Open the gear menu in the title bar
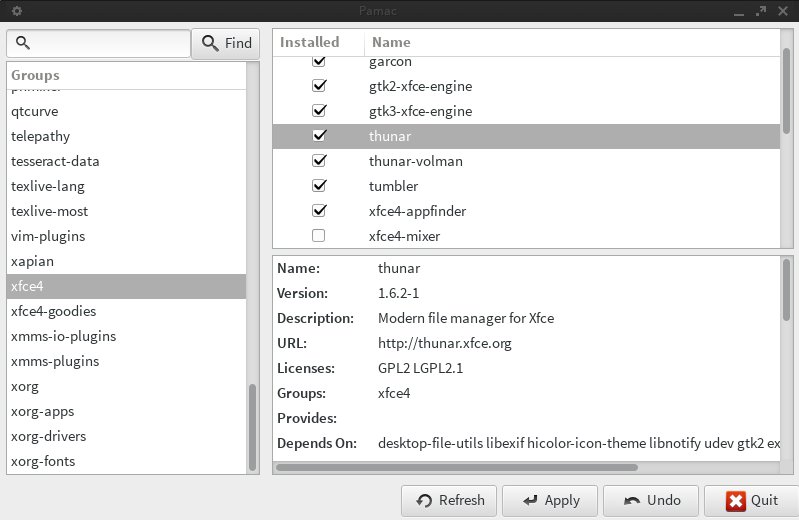 16,11
